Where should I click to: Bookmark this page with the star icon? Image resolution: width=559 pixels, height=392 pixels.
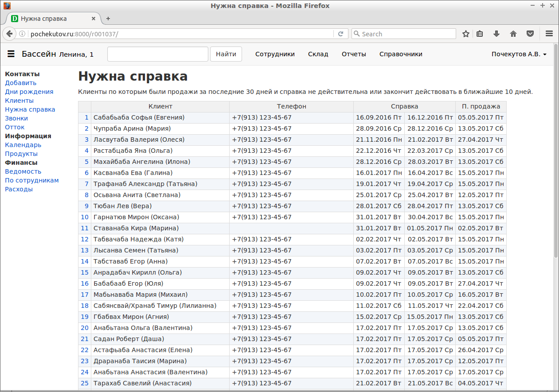tap(466, 34)
